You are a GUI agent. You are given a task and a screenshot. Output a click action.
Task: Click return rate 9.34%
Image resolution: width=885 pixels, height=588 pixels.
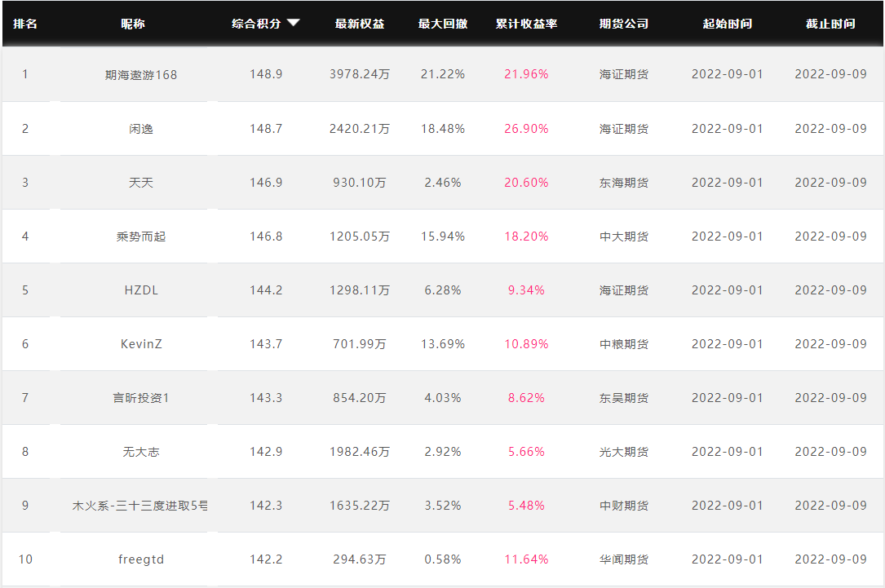527,290
